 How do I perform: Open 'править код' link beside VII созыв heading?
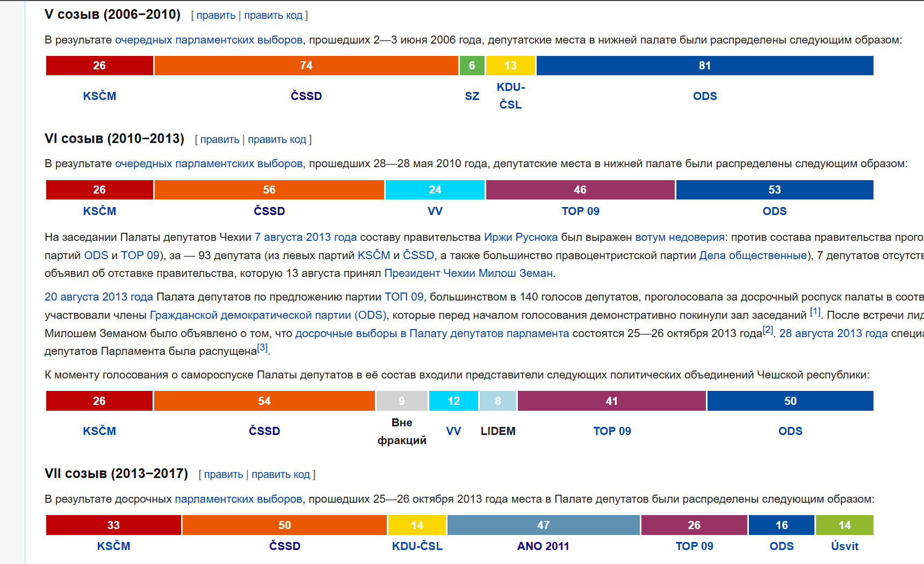[281, 475]
